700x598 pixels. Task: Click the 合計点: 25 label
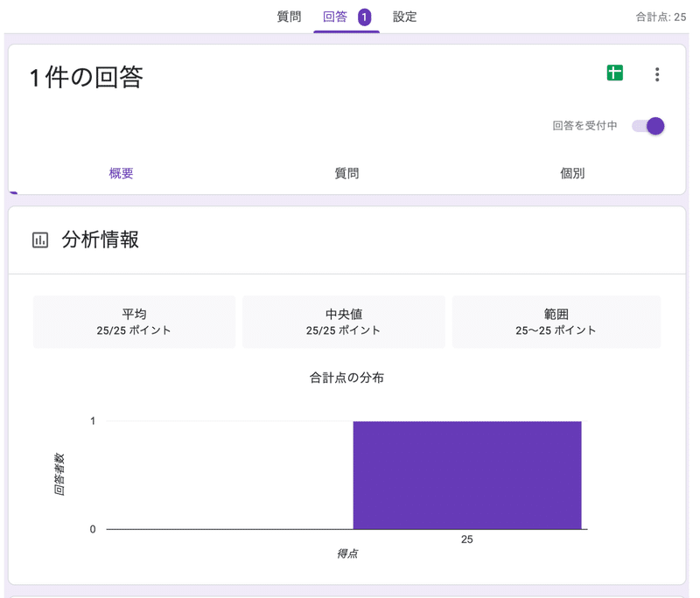coord(661,17)
